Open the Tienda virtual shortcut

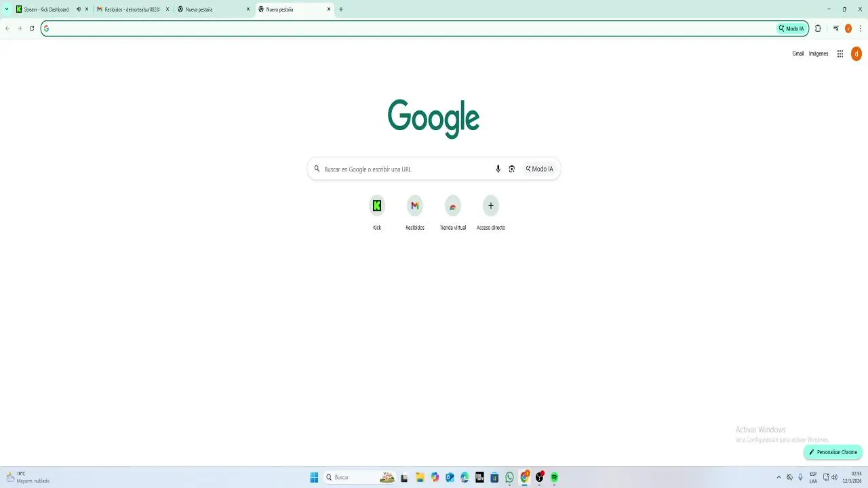(453, 213)
